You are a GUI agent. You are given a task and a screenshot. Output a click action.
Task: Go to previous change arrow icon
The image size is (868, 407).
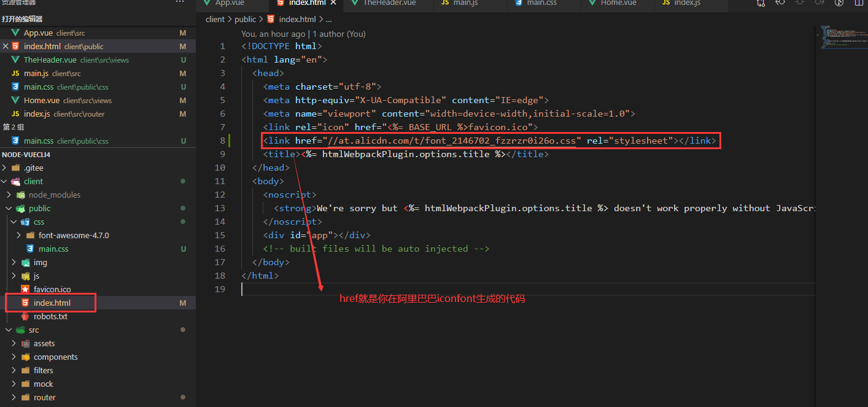(x=780, y=3)
